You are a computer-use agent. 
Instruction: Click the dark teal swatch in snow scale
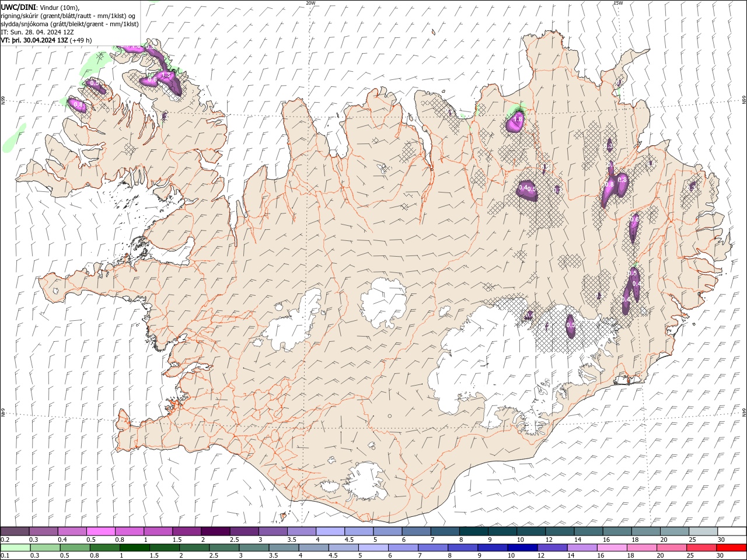point(473,531)
